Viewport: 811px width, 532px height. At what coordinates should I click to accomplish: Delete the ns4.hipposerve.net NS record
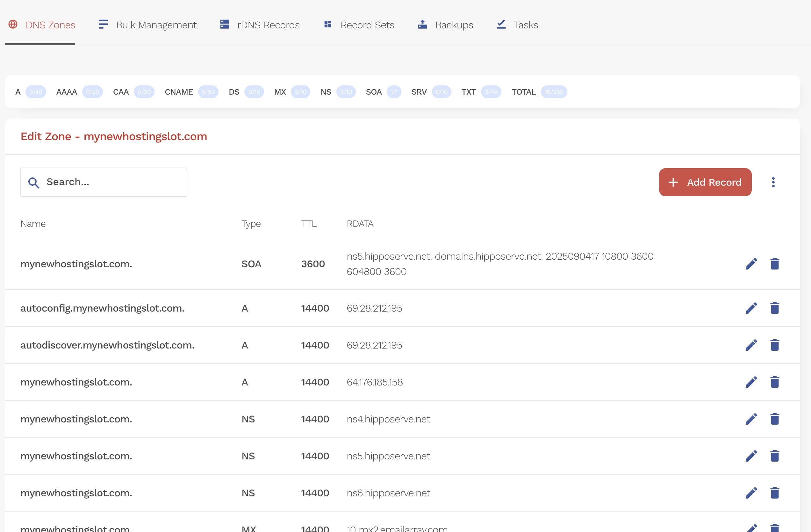(x=775, y=419)
